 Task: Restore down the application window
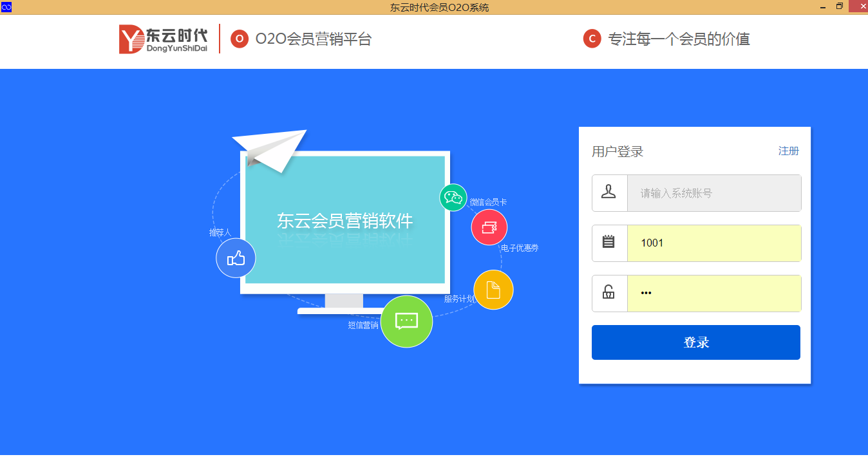pyautogui.click(x=839, y=7)
